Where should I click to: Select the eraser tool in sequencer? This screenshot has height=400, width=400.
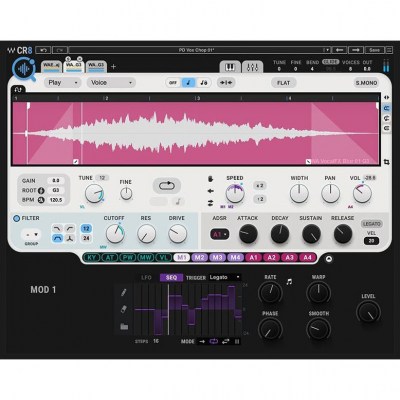click(124, 309)
